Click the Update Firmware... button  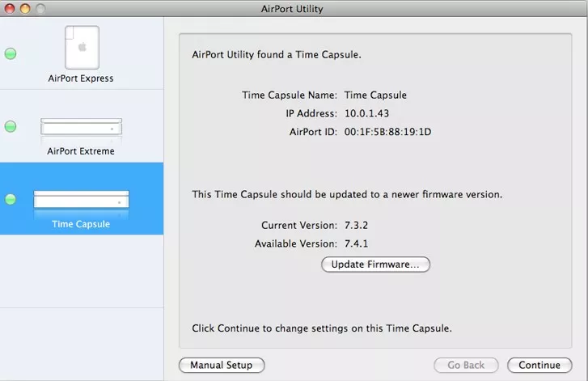pyautogui.click(x=375, y=265)
